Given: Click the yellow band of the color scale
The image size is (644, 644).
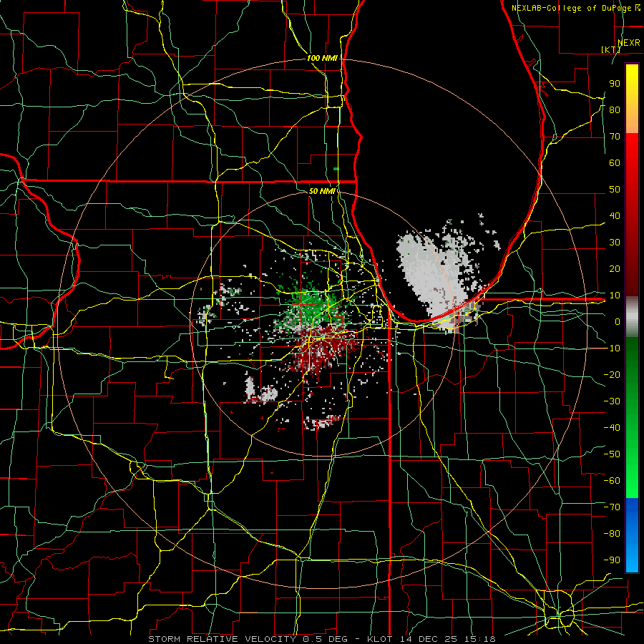Looking at the screenshot, I should [x=632, y=99].
